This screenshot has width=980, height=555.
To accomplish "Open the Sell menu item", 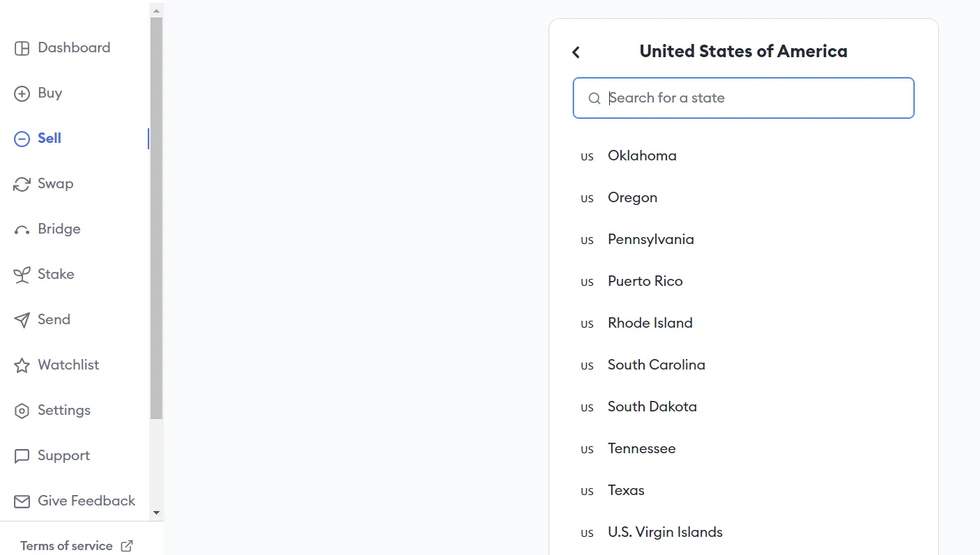I will pos(49,138).
